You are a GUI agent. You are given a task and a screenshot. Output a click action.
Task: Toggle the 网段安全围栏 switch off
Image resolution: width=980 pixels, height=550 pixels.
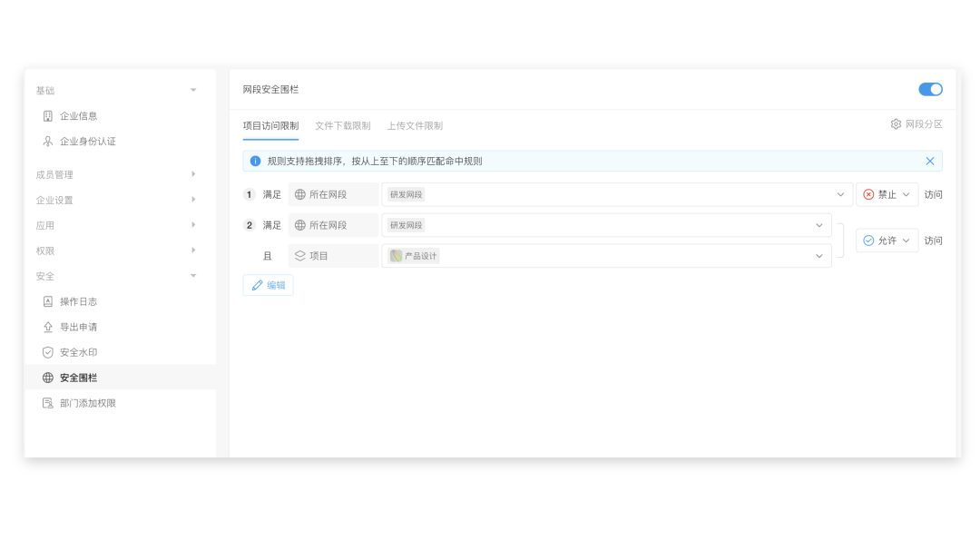coord(930,90)
